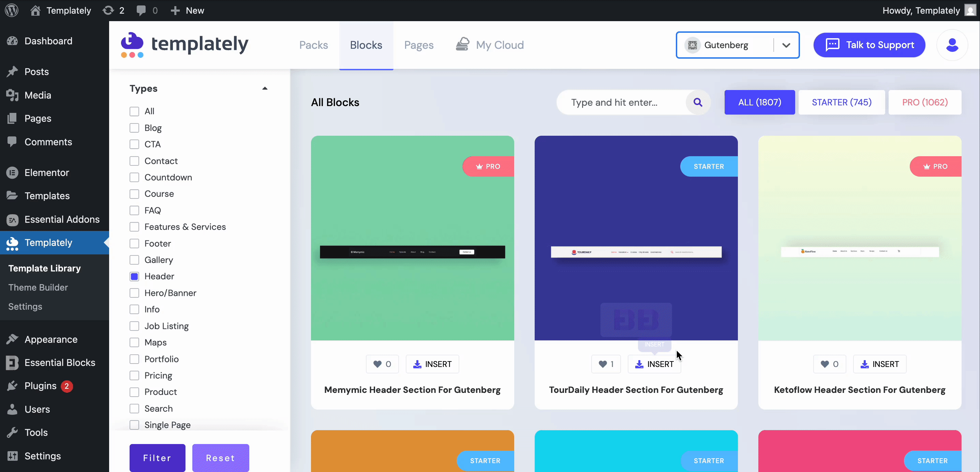980x472 pixels.
Task: Click the Posts pin icon in sidebar
Action: coord(12,72)
